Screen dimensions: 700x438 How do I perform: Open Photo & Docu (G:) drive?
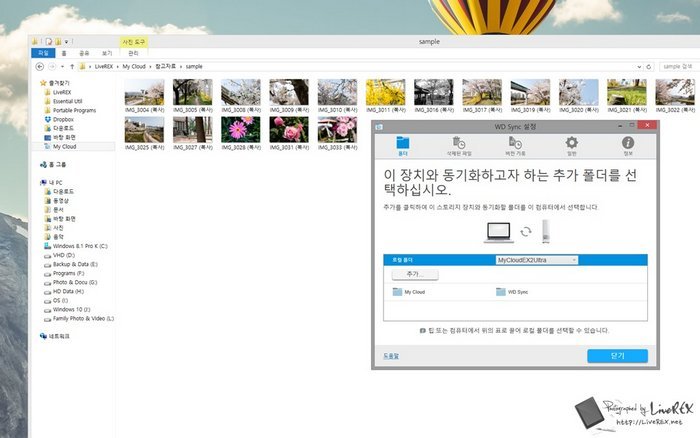point(71,283)
